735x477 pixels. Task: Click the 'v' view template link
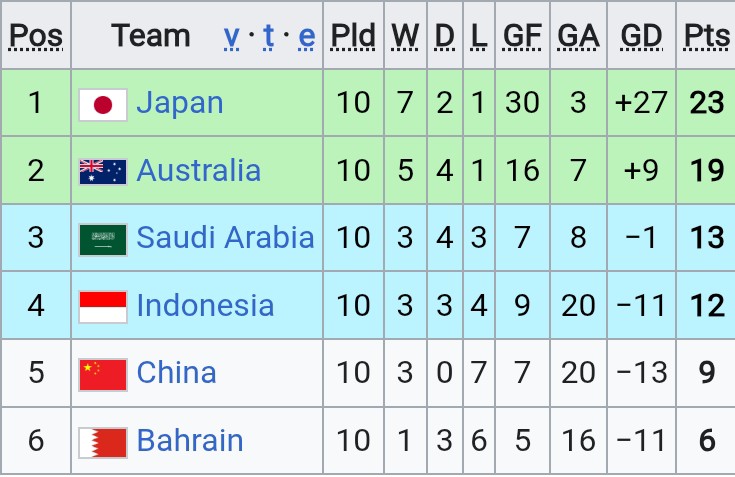coord(231,36)
